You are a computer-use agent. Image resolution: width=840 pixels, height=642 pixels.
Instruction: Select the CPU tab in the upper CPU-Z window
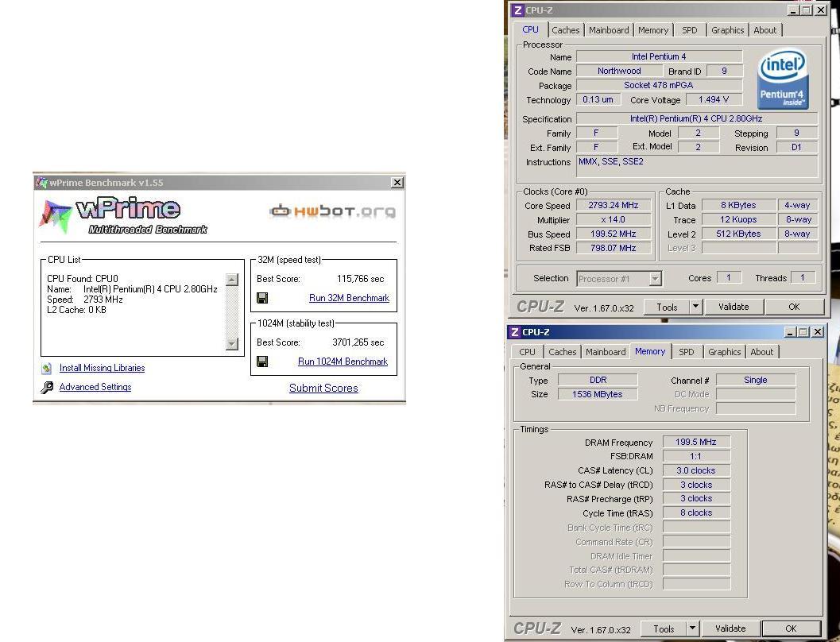point(530,29)
